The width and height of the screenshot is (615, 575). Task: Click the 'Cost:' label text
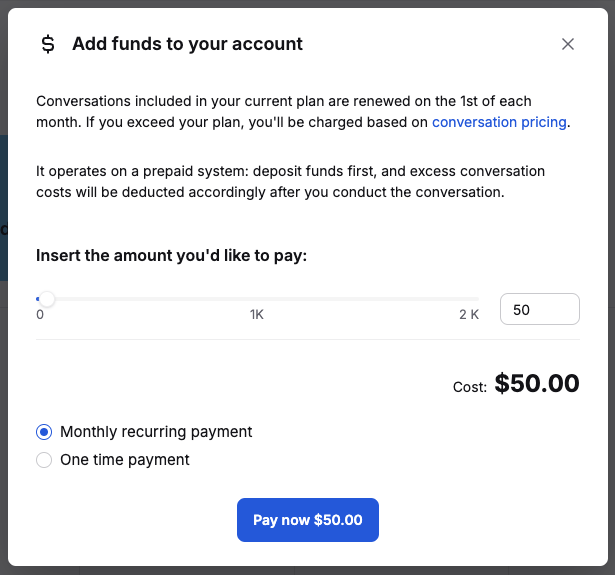coord(470,386)
